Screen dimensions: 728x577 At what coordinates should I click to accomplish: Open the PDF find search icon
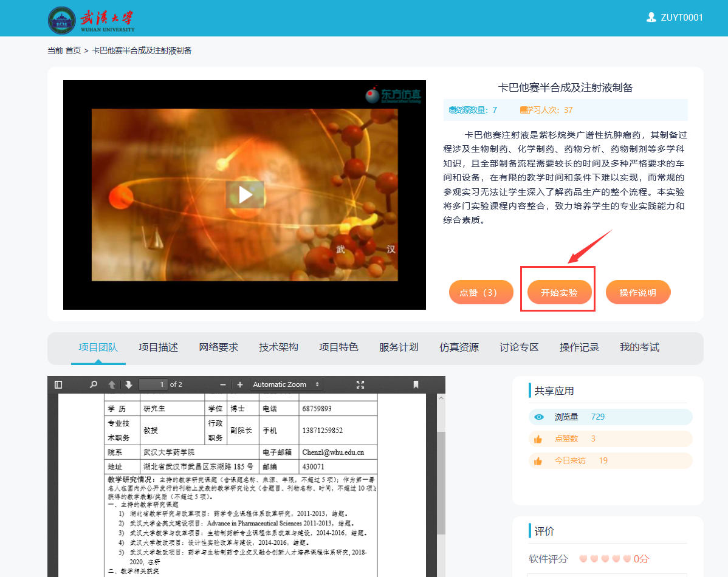pos(94,384)
